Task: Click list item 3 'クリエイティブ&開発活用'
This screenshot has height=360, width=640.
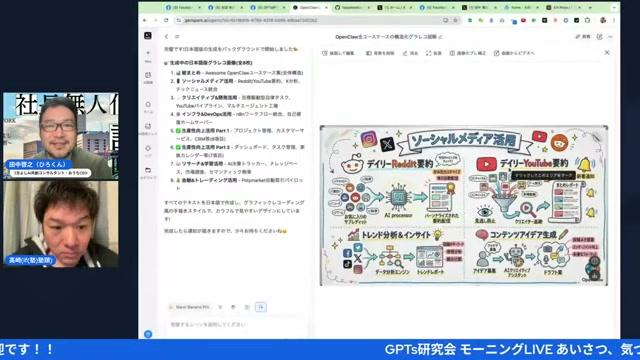Action: [209, 98]
